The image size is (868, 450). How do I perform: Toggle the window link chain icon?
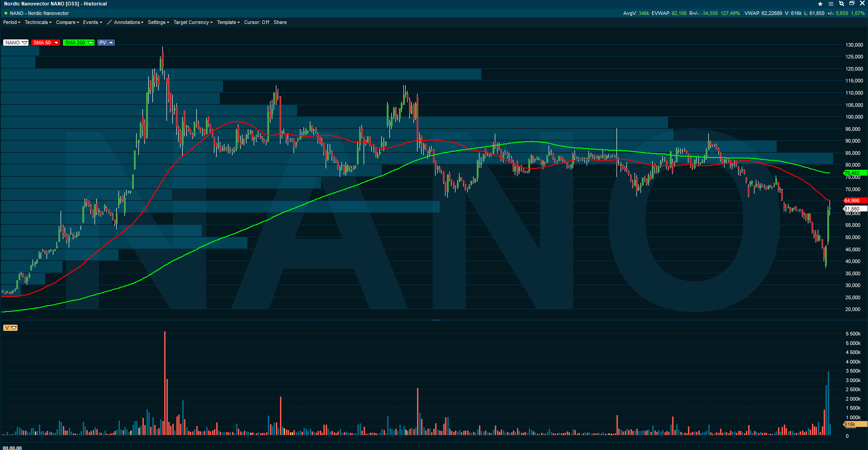[842, 4]
